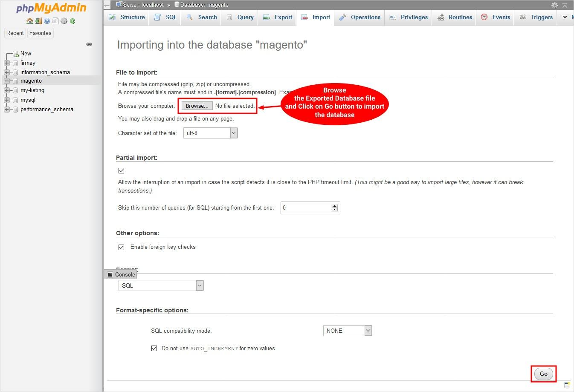The width and height of the screenshot is (574, 392).
Task: Reload navigation panel with green arrow
Action: tap(72, 21)
